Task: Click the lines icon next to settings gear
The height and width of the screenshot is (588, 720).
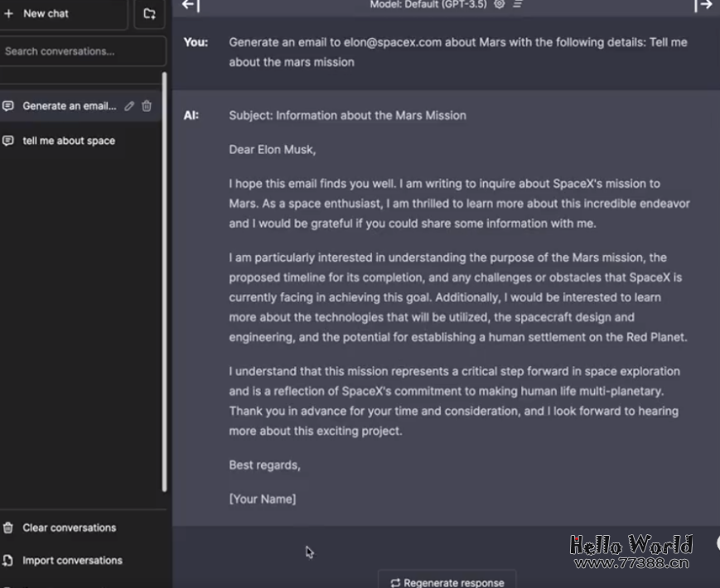Action: tap(517, 4)
